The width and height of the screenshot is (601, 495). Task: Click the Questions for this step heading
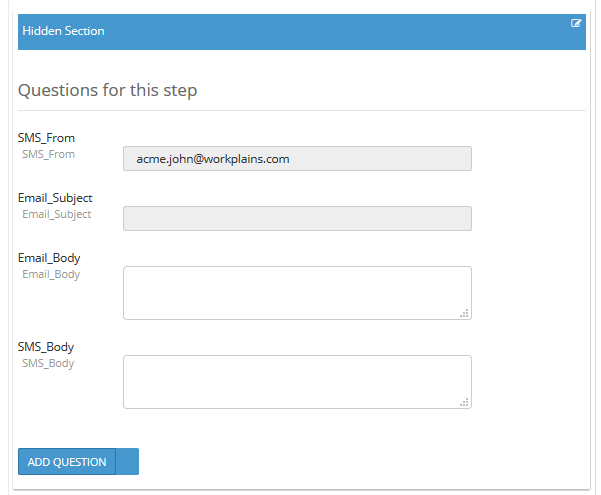pyautogui.click(x=108, y=90)
